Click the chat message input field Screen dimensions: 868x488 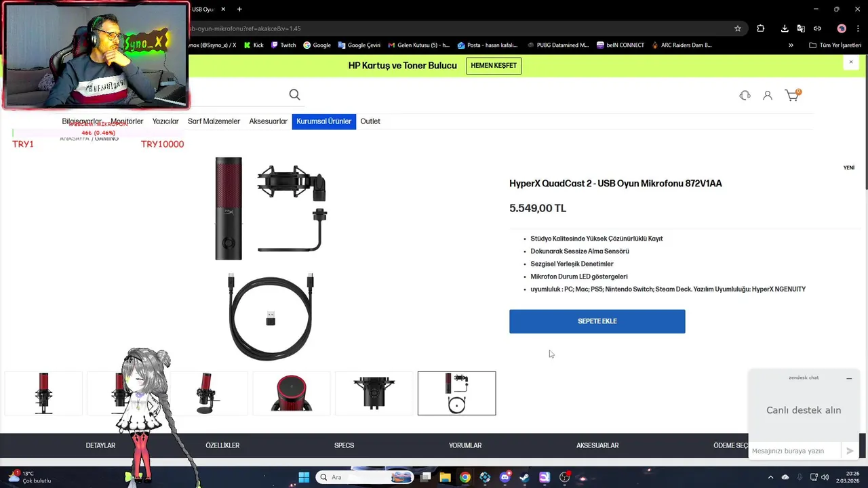pos(795,451)
